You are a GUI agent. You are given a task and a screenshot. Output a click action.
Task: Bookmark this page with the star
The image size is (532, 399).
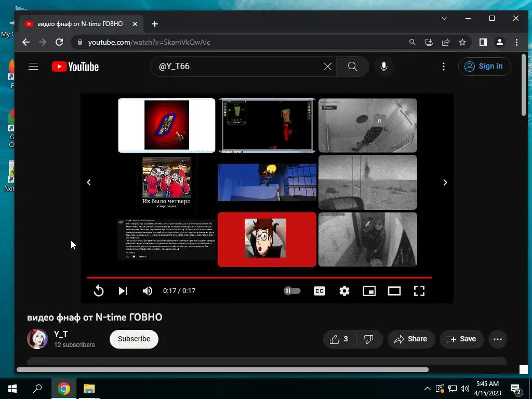coord(462,42)
